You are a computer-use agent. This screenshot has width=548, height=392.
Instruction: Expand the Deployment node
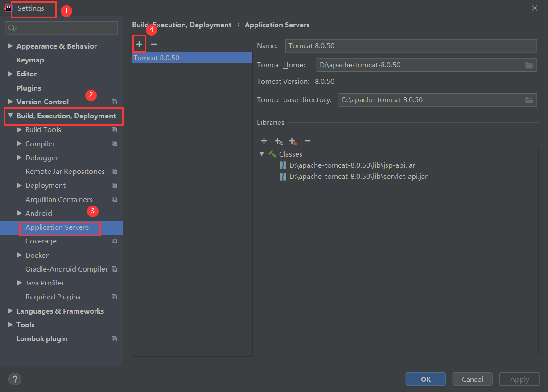pos(19,185)
